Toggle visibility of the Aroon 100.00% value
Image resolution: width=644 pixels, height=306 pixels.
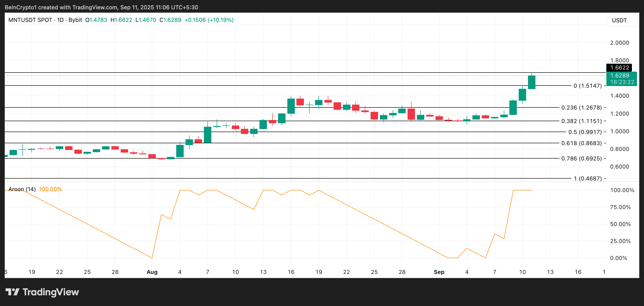51,189
